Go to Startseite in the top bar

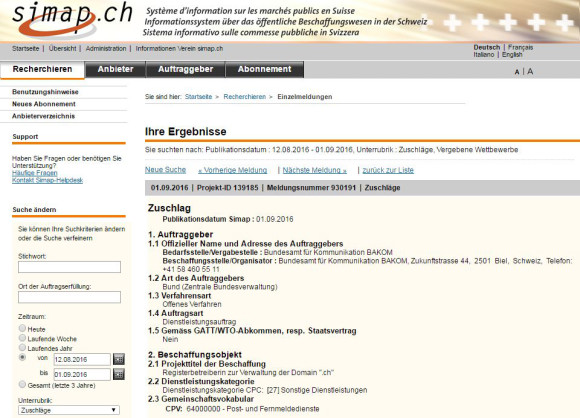26,48
